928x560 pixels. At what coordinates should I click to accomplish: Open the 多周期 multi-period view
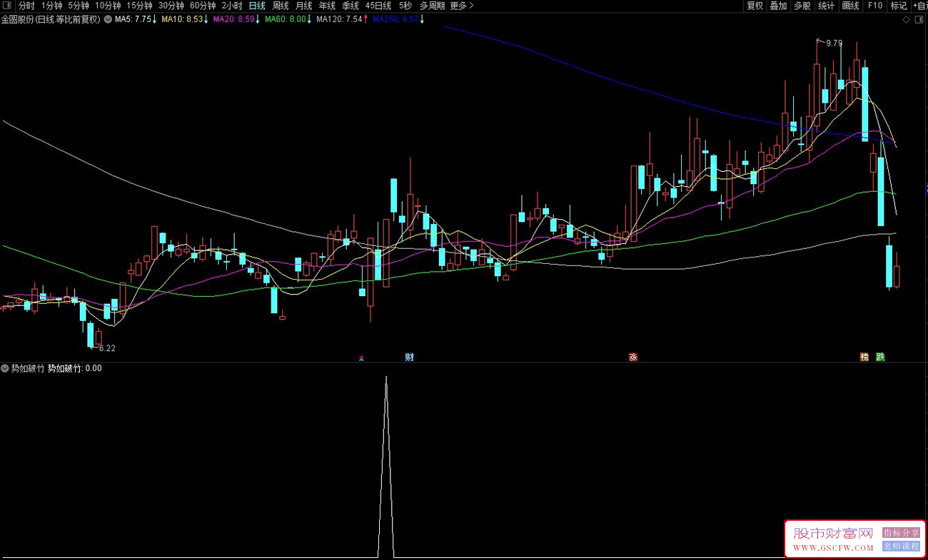(432, 6)
